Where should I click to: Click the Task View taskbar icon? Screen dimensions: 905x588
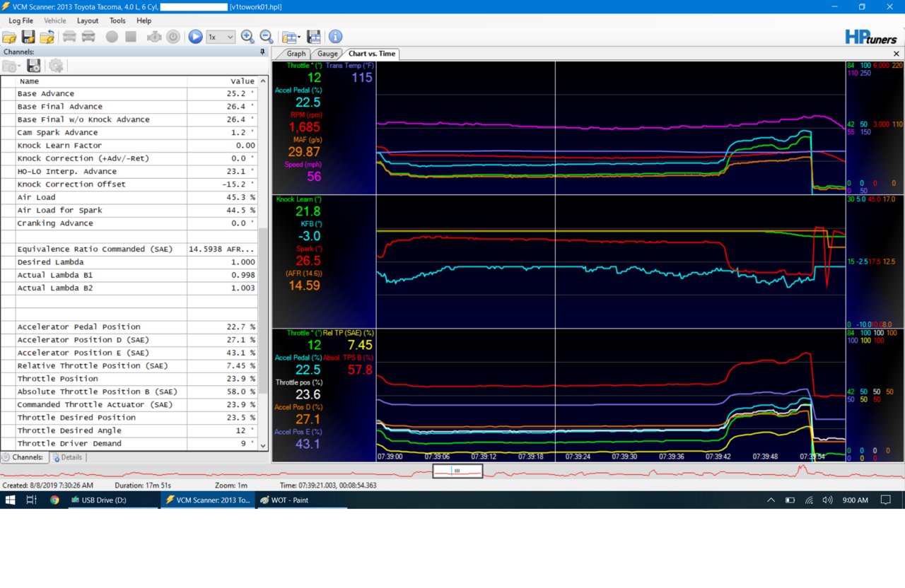pyautogui.click(x=31, y=500)
